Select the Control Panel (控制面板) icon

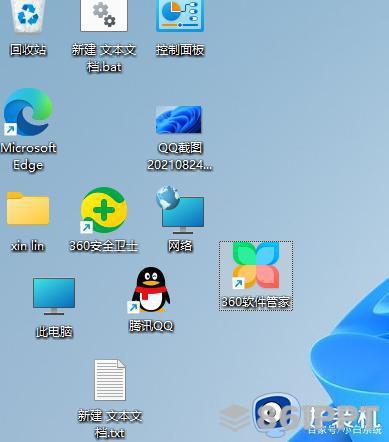(x=180, y=15)
